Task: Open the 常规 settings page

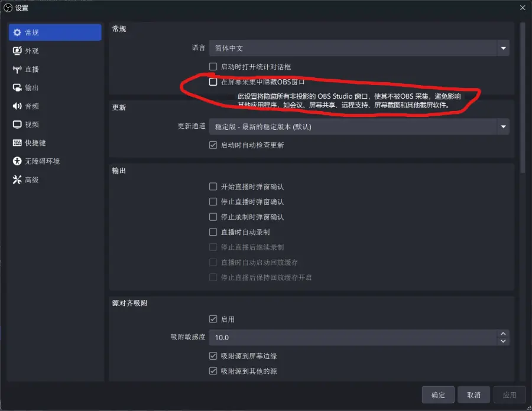Action: 55,32
